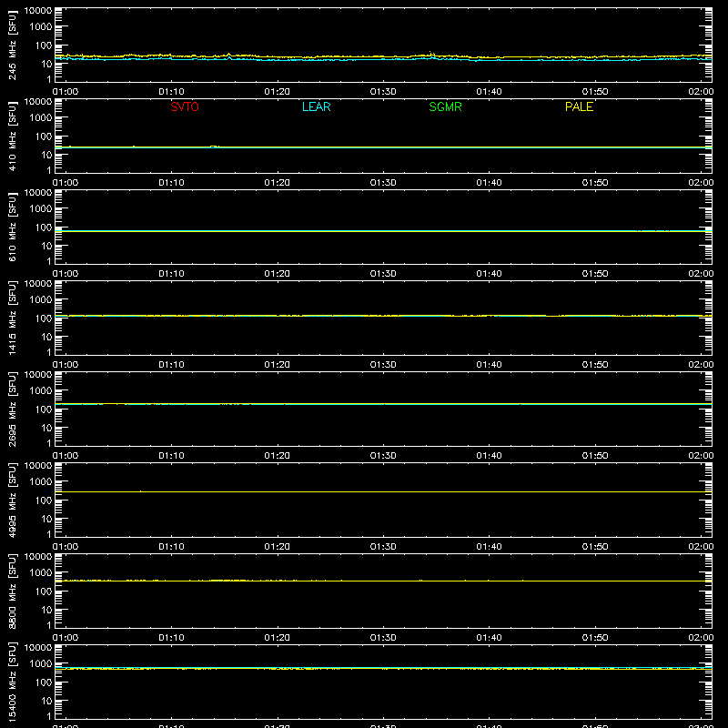
Task: Select the 245 MHz [SFU] axis title
Action: coord(12,45)
